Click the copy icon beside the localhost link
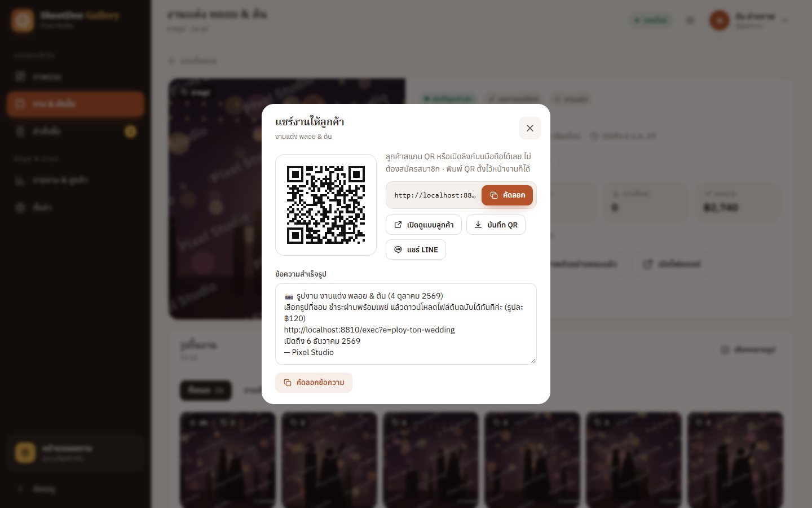Screen dimensions: 812x508 click(x=494, y=195)
